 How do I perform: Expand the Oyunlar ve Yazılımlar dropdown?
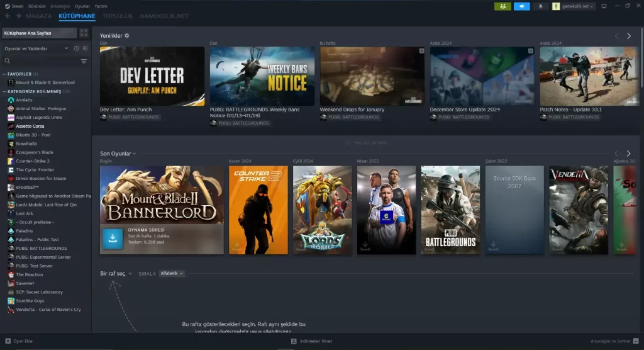click(x=36, y=48)
